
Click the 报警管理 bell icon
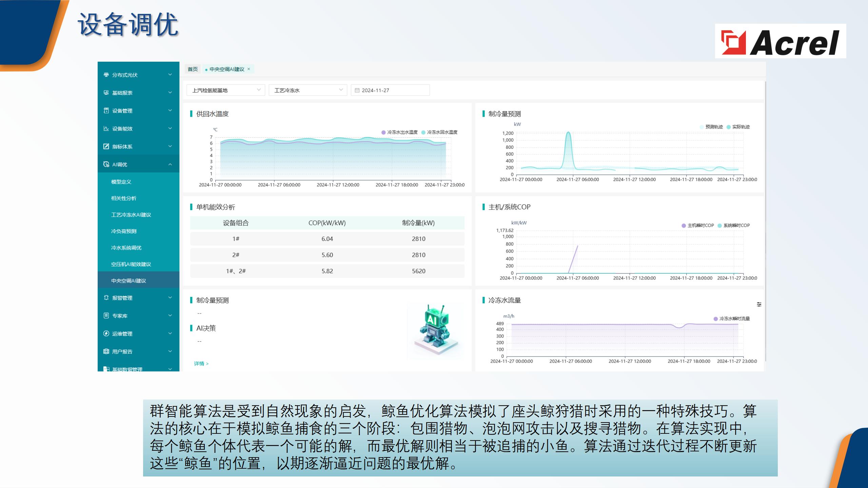click(x=106, y=298)
